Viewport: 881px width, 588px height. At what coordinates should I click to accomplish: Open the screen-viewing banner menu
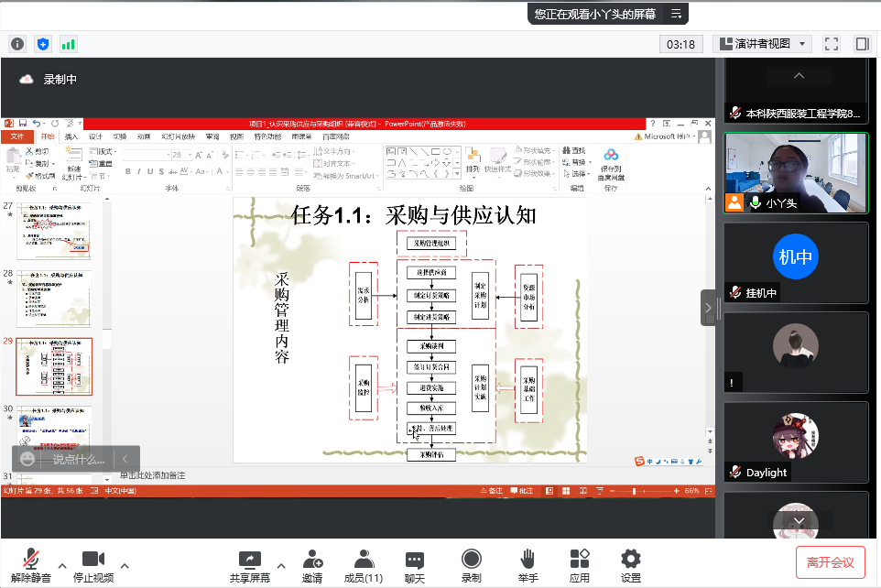pos(676,14)
